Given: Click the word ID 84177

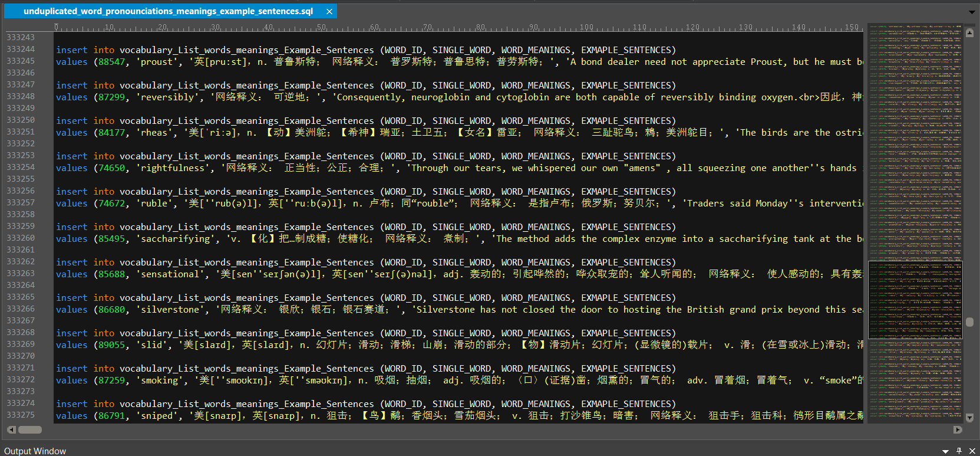Looking at the screenshot, I should pyautogui.click(x=112, y=133).
